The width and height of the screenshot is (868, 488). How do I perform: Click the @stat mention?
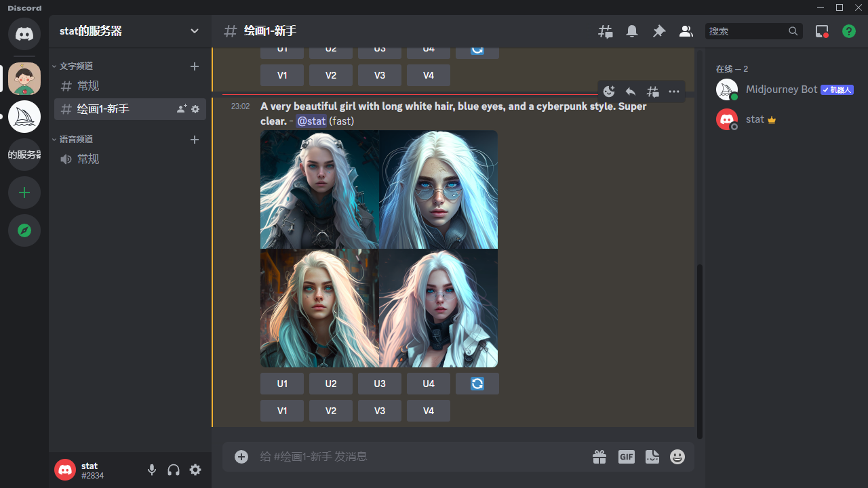click(311, 121)
